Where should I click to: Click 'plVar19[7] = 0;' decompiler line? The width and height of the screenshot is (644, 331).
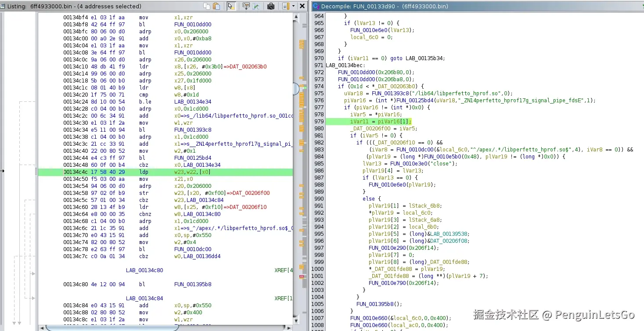(x=392, y=255)
